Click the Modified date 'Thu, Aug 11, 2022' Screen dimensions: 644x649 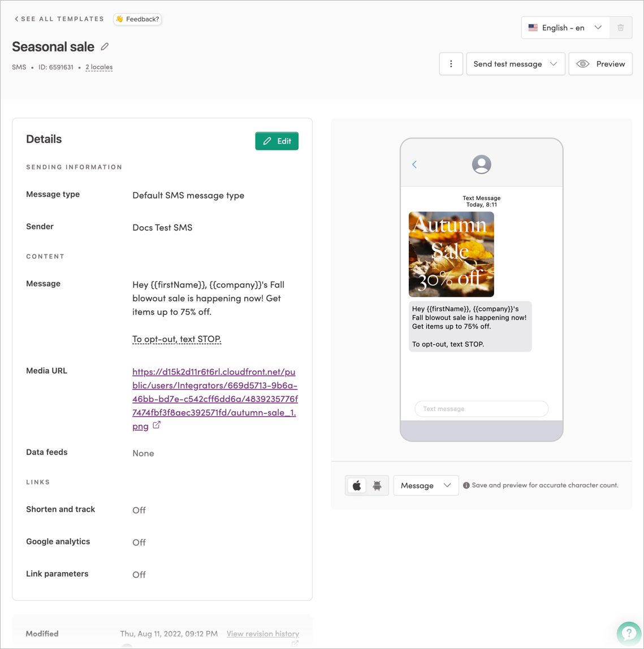click(x=169, y=634)
